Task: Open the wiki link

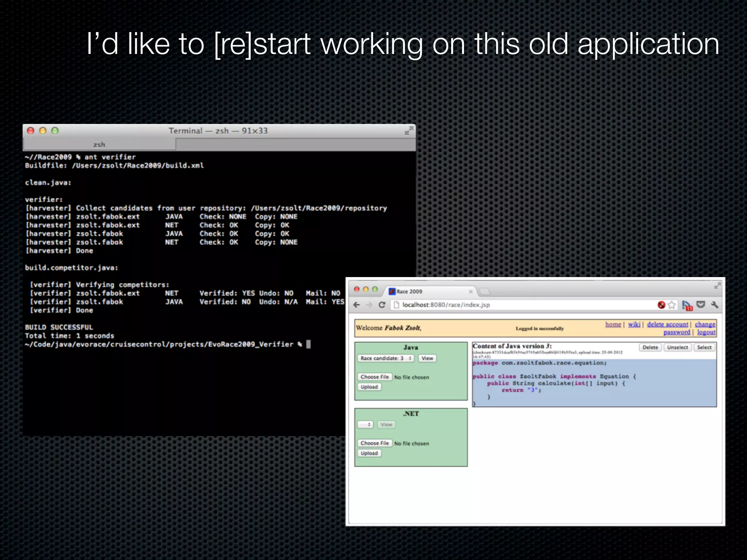Action: [634, 324]
